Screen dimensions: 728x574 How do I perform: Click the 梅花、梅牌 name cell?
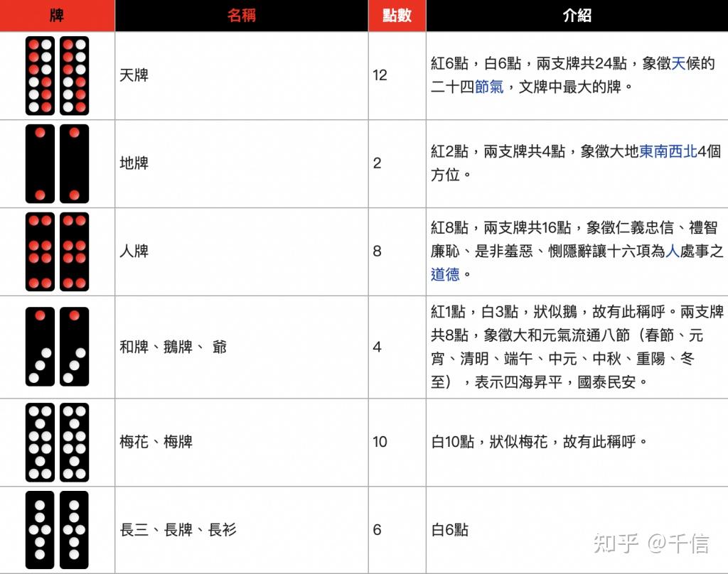coord(156,442)
